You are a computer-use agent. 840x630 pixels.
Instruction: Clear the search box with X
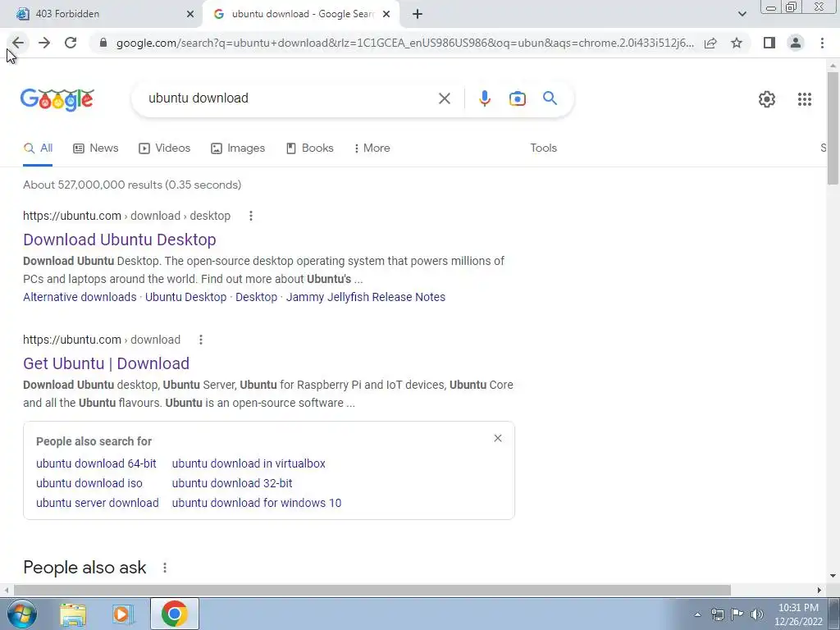point(444,98)
